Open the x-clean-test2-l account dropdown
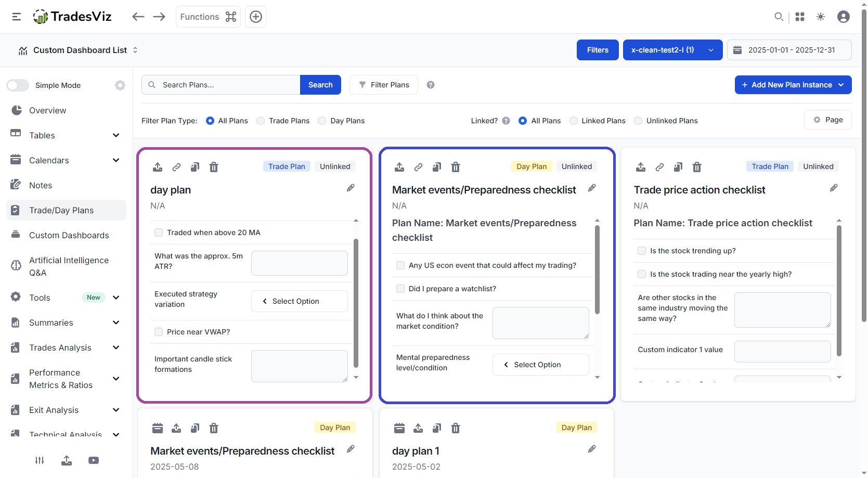The height and width of the screenshot is (478, 868). (673, 50)
